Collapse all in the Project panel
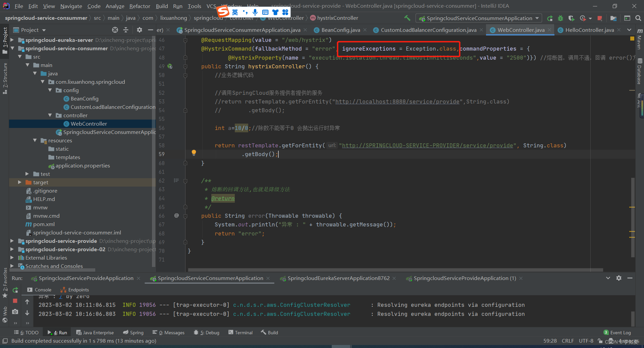Screen dimensions: 644x348 click(126, 30)
